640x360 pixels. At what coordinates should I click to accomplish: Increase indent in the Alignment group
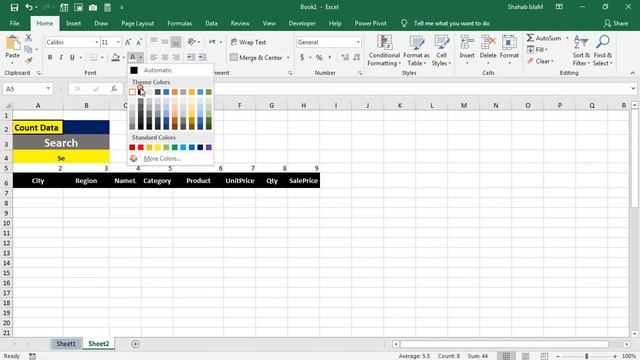pos(202,58)
